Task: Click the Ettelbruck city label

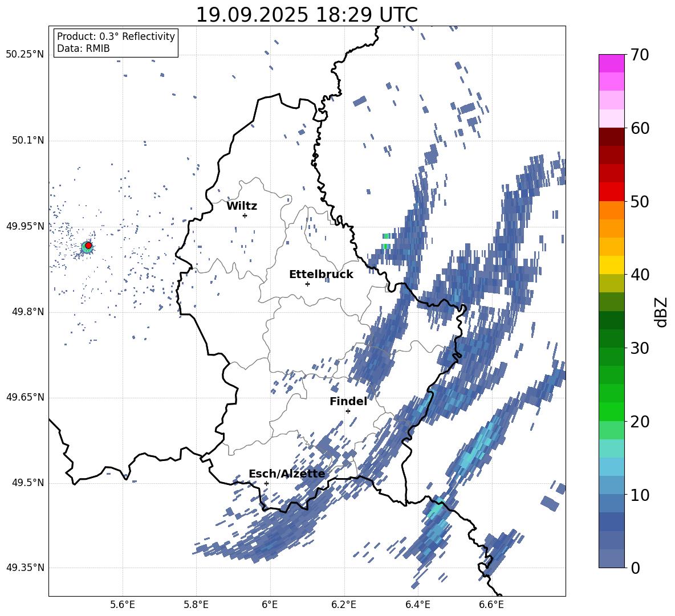Action: [x=321, y=275]
